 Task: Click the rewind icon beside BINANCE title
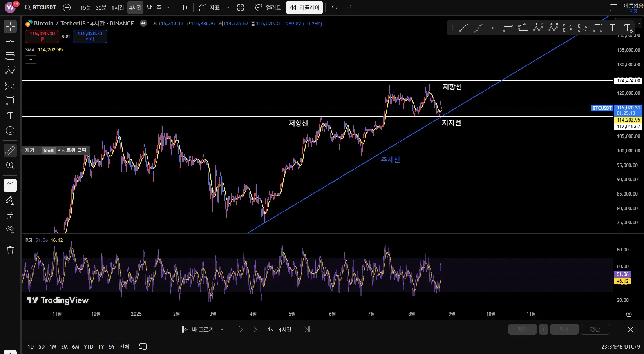(x=143, y=24)
